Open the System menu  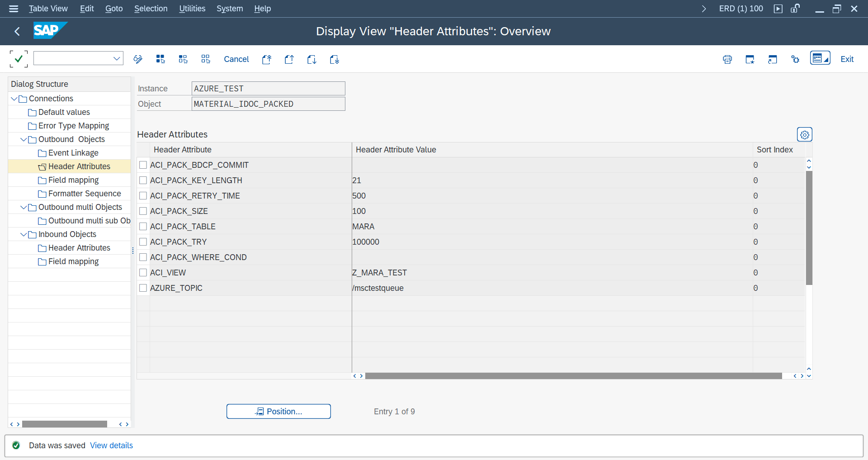[230, 9]
